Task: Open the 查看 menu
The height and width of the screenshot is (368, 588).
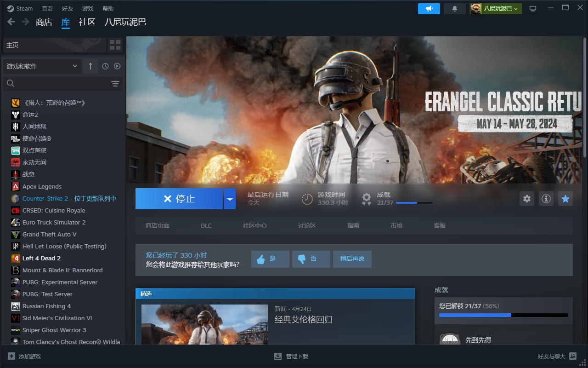Action: point(47,9)
